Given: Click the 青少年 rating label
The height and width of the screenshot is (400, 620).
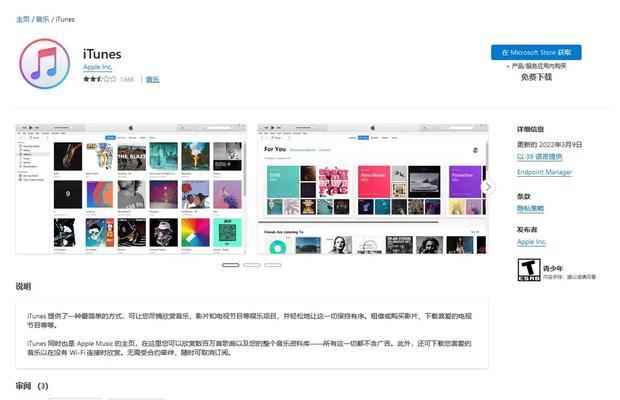Looking at the screenshot, I should point(553,268).
